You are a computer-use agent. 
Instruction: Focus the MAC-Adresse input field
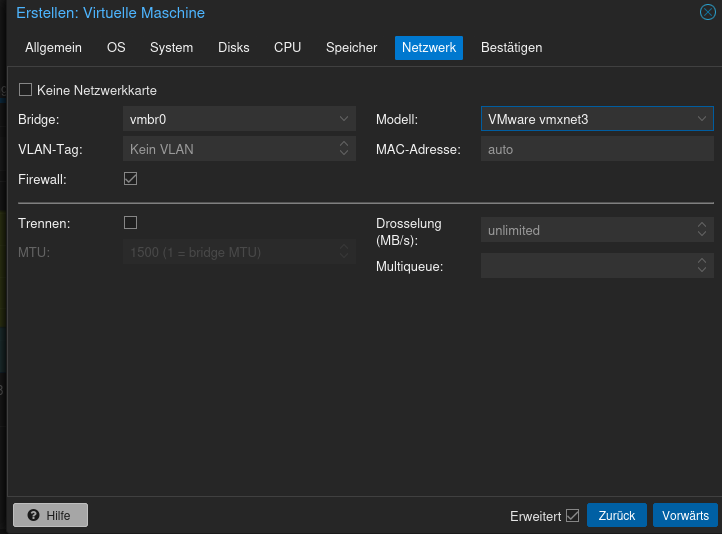(596, 149)
